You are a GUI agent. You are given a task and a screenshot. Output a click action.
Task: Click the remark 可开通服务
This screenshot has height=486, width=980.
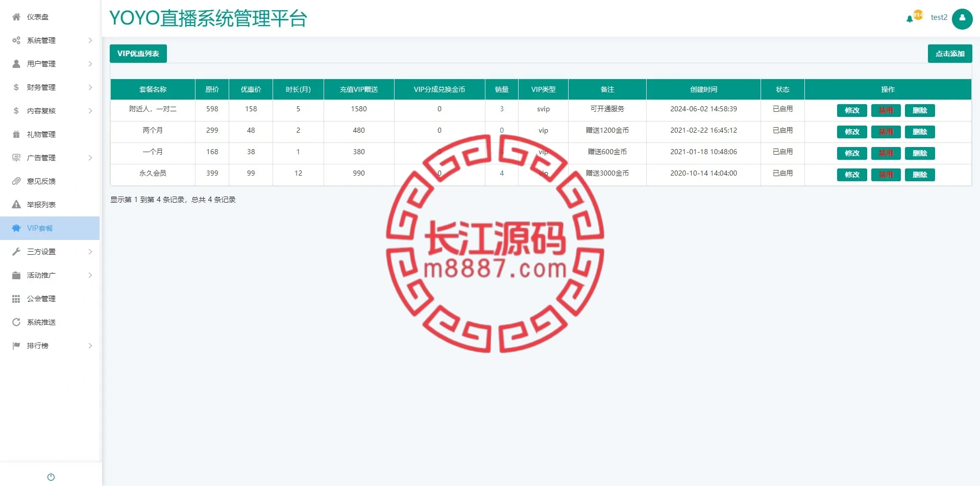tap(607, 109)
